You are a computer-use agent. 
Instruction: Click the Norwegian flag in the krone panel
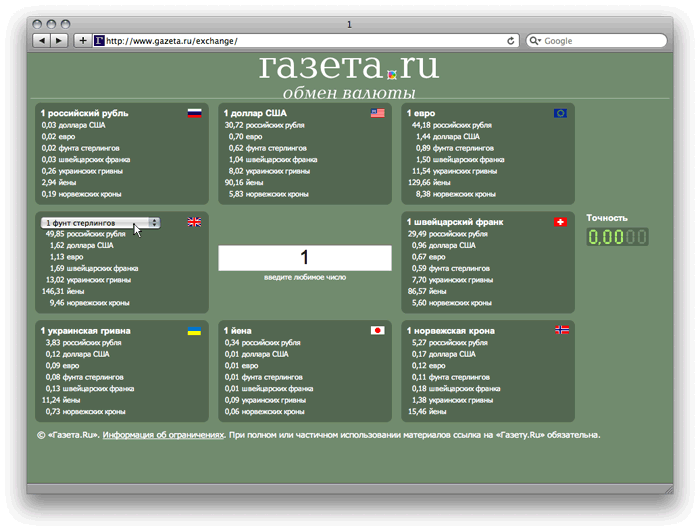[x=560, y=330]
